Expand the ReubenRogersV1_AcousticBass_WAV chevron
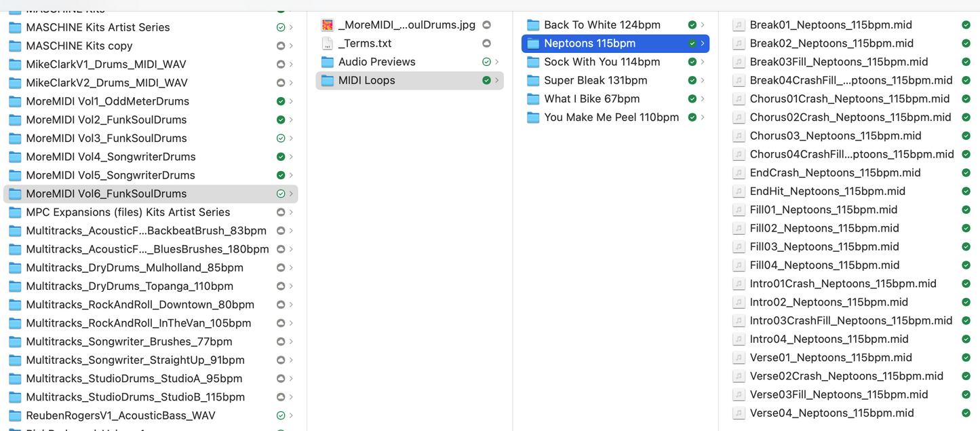This screenshot has height=431, width=980. click(x=291, y=415)
